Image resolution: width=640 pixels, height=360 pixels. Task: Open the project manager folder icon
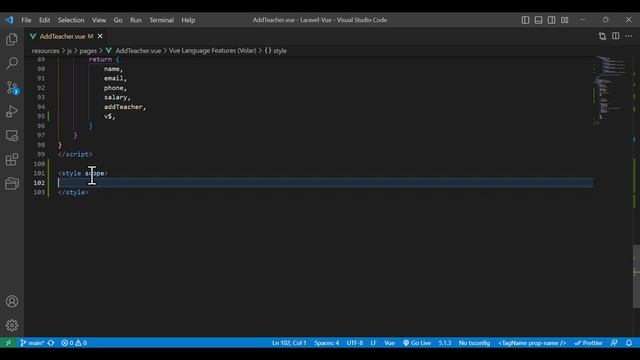12,184
